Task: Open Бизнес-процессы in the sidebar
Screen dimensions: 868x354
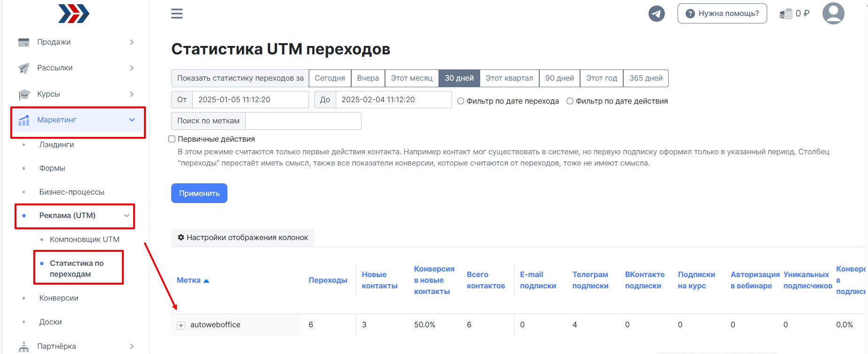Action: 72,192
